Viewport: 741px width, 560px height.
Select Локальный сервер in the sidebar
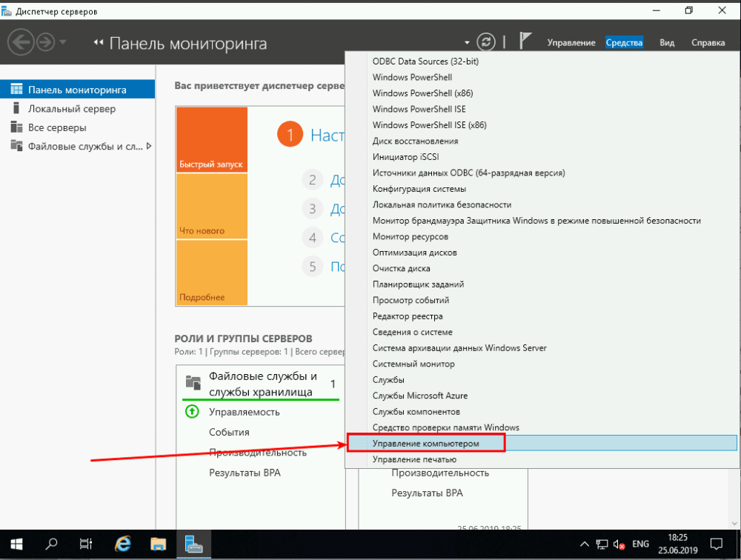tap(72, 109)
